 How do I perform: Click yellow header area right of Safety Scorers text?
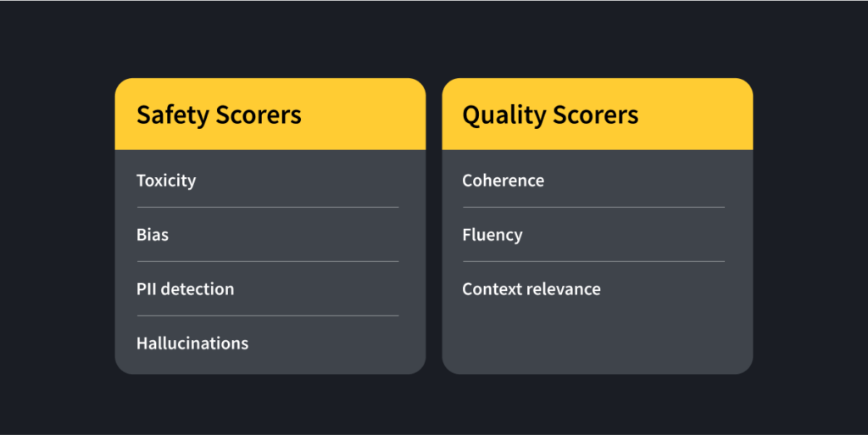(x=364, y=114)
